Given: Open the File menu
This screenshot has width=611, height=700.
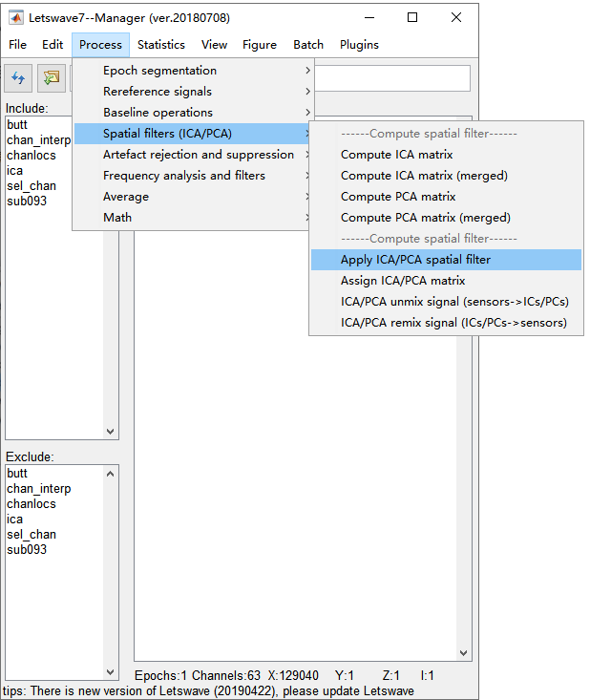Looking at the screenshot, I should point(17,45).
